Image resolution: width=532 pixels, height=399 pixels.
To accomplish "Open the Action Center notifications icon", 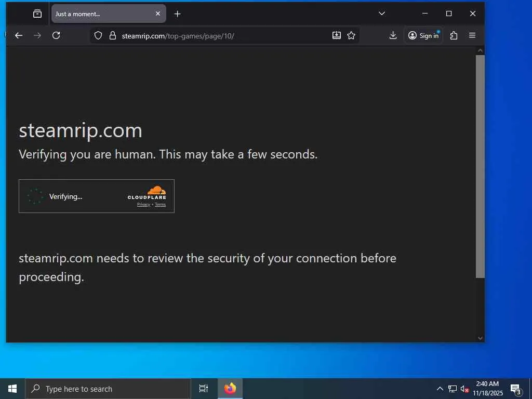I will [515, 389].
